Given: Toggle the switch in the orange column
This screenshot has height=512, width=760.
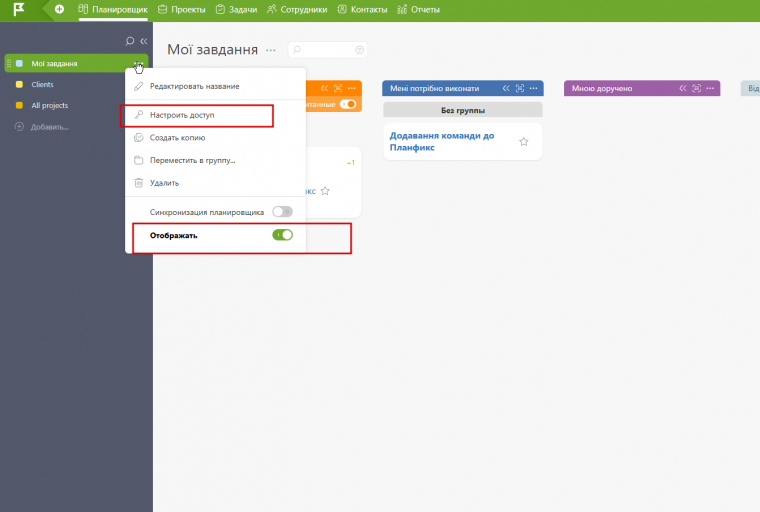Looking at the screenshot, I should pyautogui.click(x=348, y=104).
